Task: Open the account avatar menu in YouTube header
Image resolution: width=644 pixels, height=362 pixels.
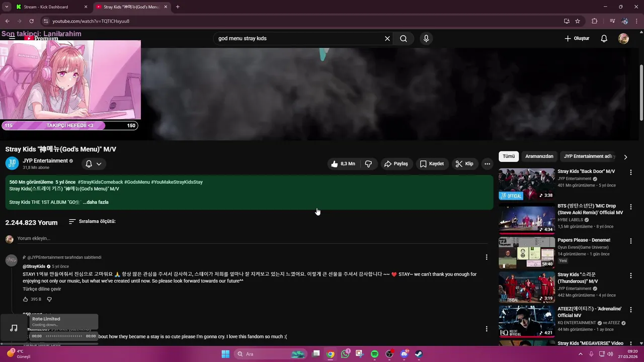Action: (x=623, y=39)
